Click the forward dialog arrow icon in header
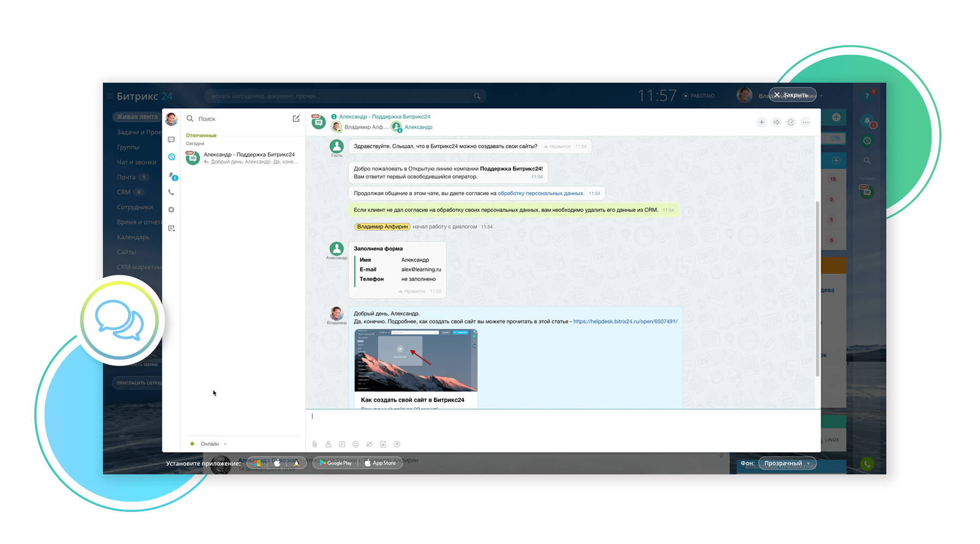Viewport: 980px width, 544px height. tap(776, 122)
